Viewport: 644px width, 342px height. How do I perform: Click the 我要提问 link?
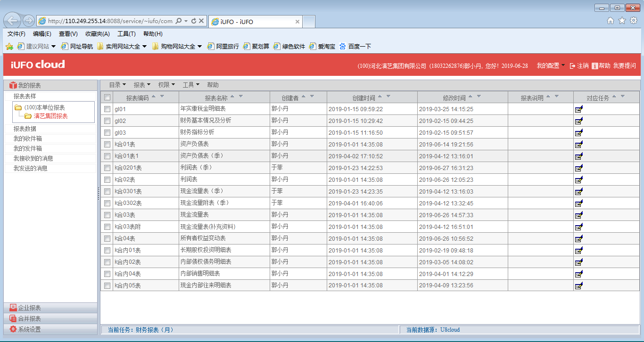[x=624, y=66]
